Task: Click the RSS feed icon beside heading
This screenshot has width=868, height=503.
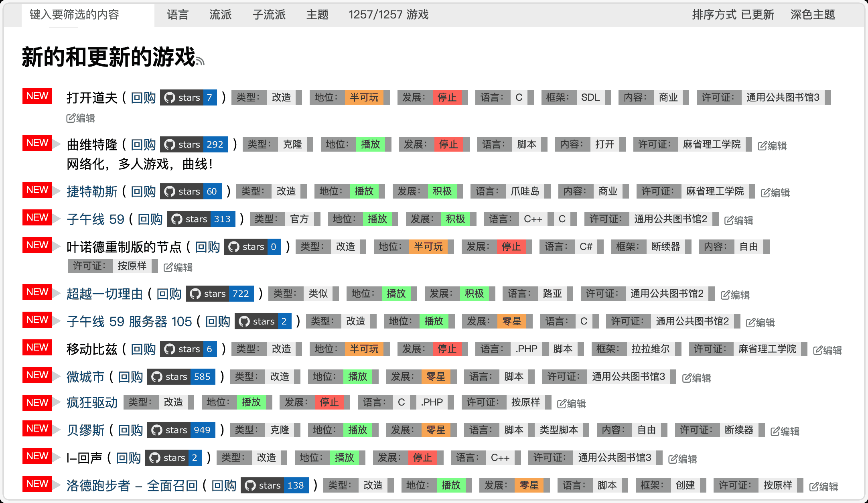Action: (x=200, y=61)
